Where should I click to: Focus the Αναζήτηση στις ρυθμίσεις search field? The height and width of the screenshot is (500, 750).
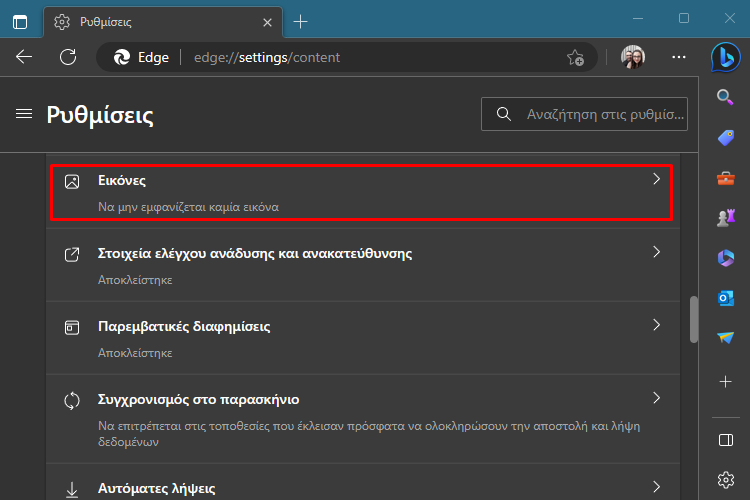point(584,114)
